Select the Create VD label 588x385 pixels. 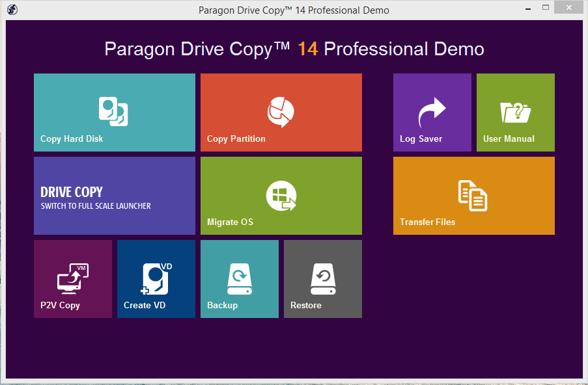(x=145, y=305)
